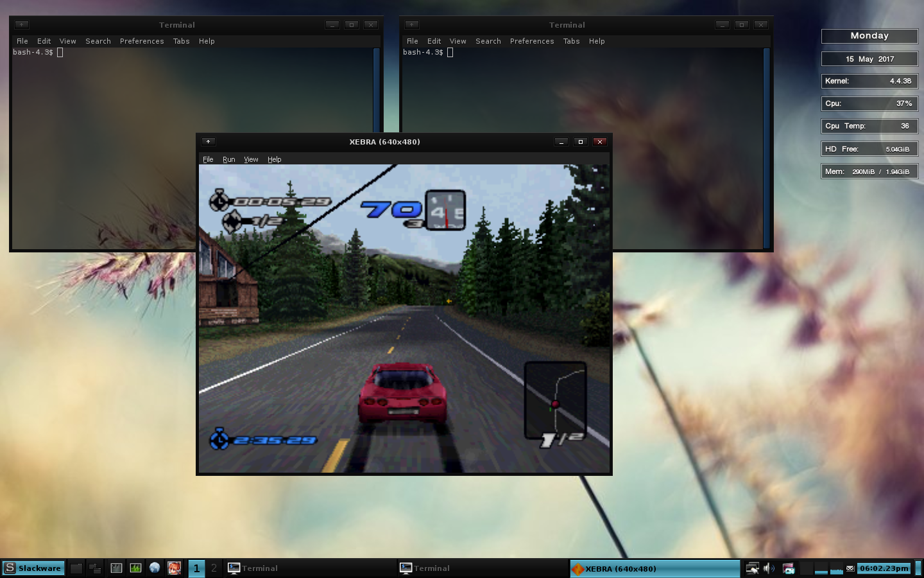Screen dimensions: 924x578
Task: Click left Terminal window menu icon
Action: (x=22, y=25)
